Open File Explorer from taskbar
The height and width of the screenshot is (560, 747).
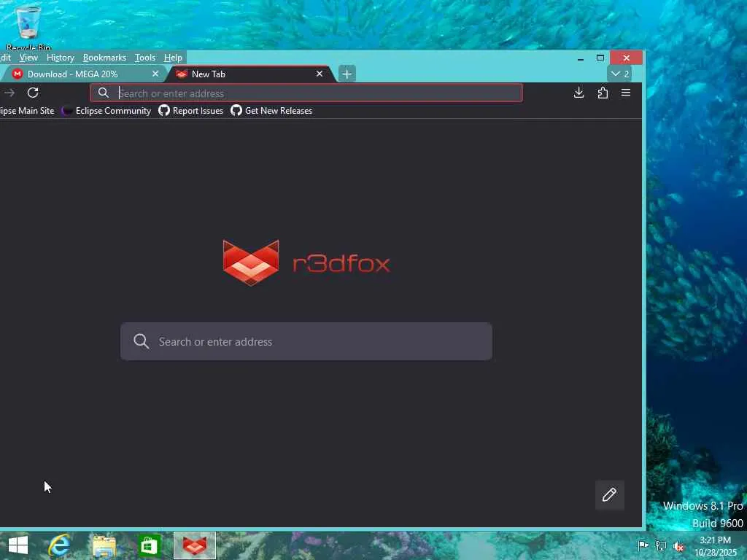click(104, 545)
